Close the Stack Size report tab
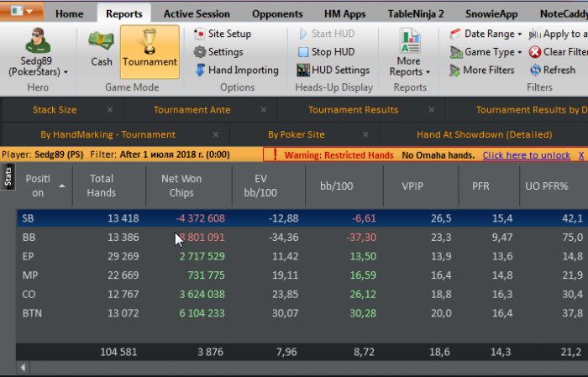The height and width of the screenshot is (377, 588). click(x=110, y=110)
